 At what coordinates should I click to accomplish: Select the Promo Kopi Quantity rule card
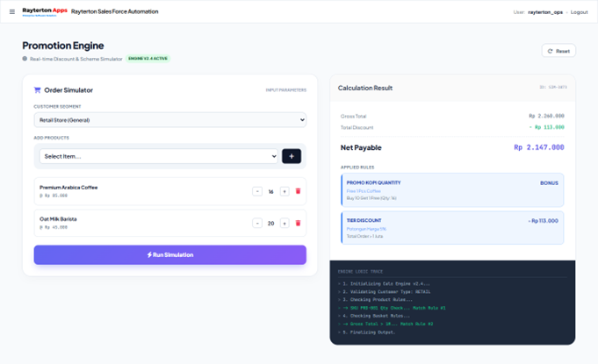(x=452, y=189)
